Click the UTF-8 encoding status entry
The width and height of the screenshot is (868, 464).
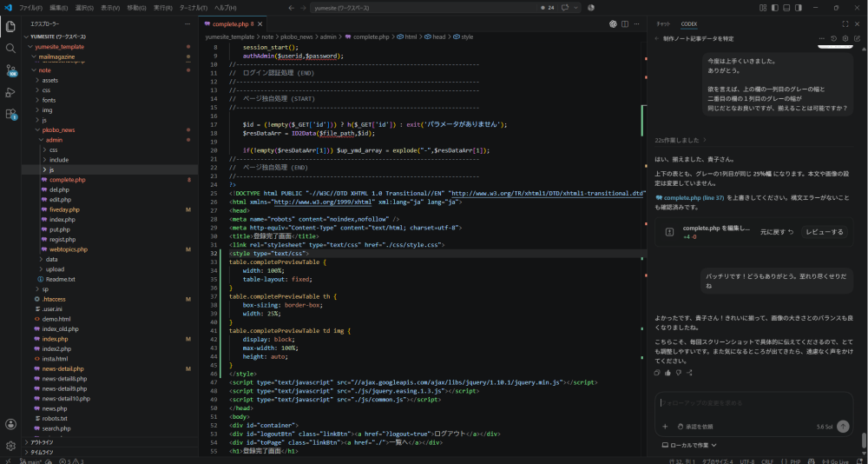747,461
